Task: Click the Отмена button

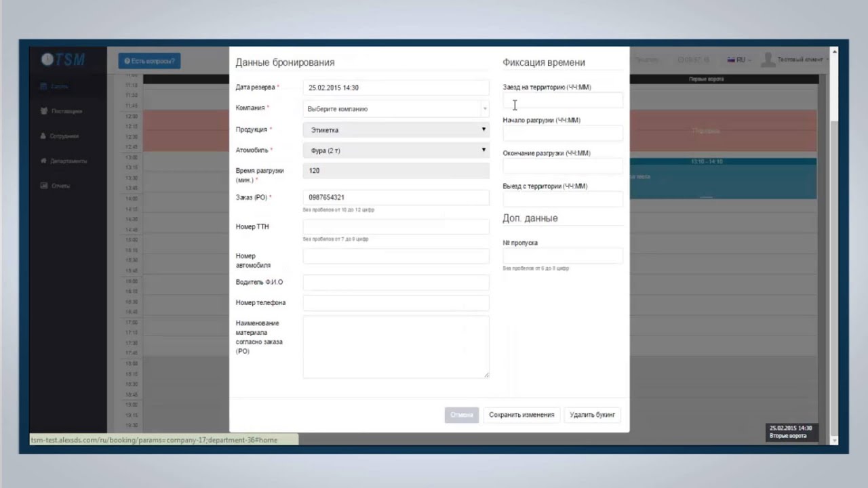Action: [x=462, y=415]
